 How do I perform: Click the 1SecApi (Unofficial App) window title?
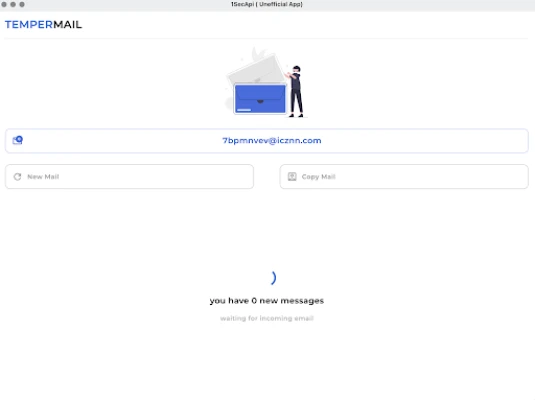coord(267,4)
